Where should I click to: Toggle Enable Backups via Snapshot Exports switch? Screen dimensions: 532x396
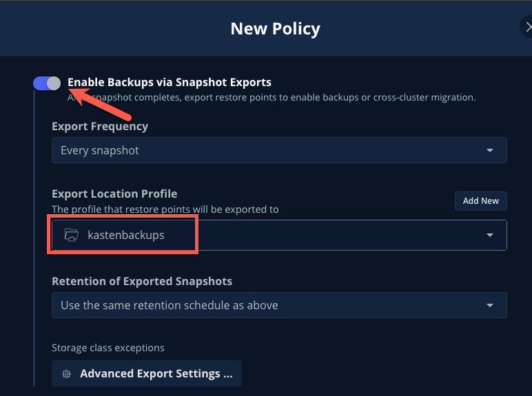coord(47,83)
